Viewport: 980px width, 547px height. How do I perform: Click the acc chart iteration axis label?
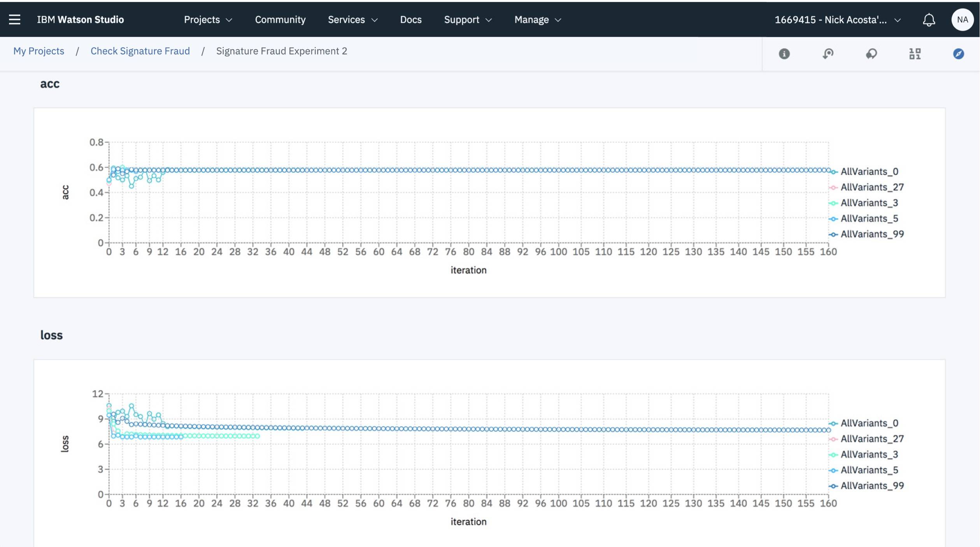[468, 270]
